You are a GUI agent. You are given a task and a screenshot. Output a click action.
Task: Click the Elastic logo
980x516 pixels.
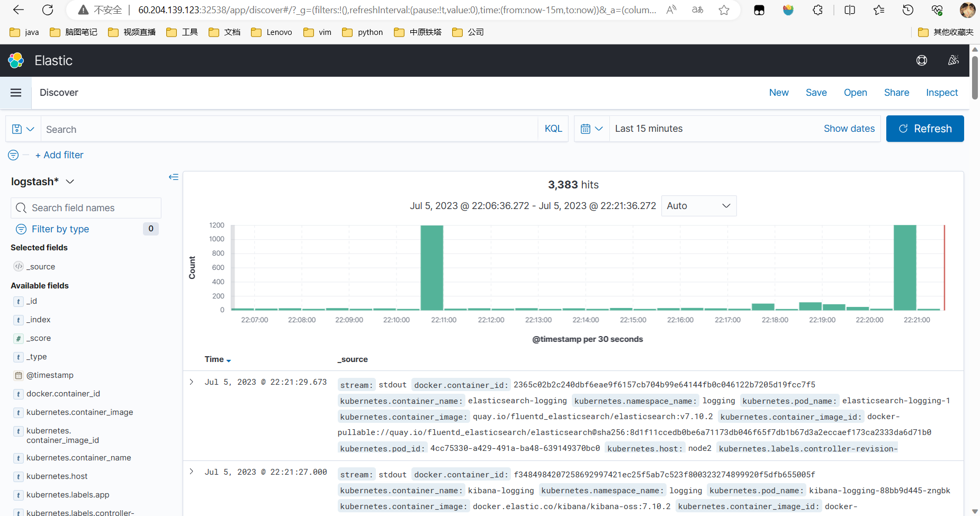(15, 60)
